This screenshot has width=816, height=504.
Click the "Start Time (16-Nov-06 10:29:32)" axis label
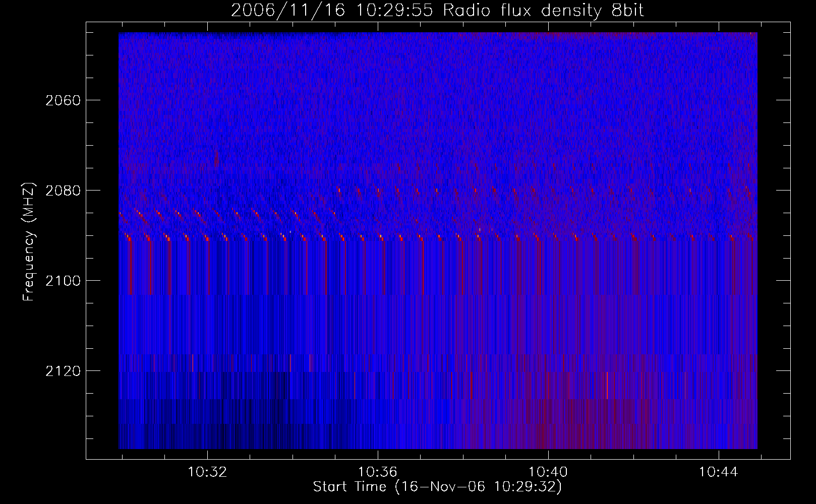coord(437,487)
